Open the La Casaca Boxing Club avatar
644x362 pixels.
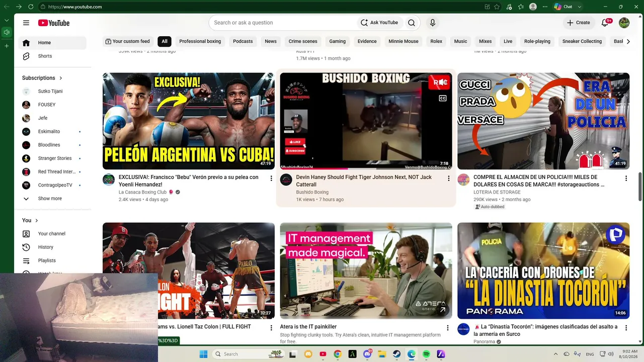tap(109, 179)
